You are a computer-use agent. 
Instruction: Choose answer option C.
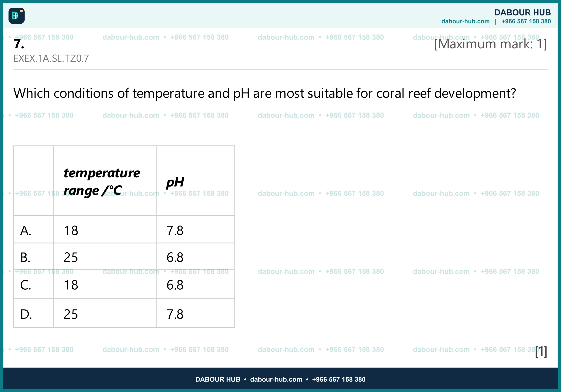coord(26,285)
